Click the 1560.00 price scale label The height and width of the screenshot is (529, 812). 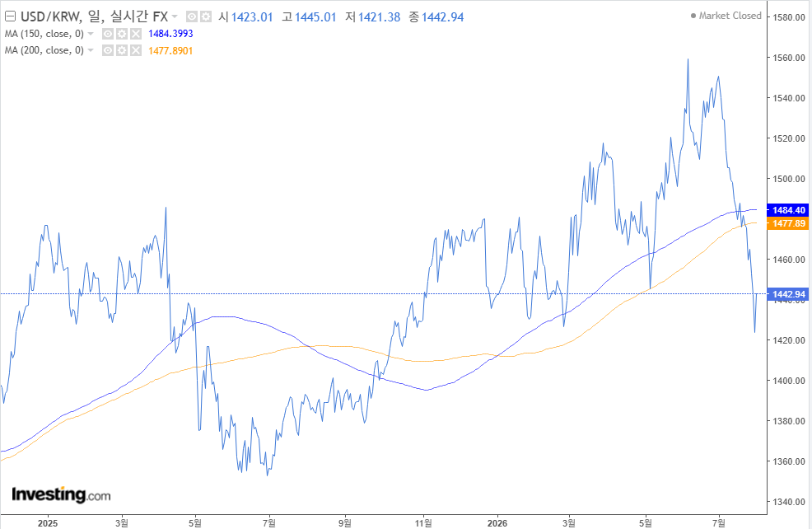point(789,58)
